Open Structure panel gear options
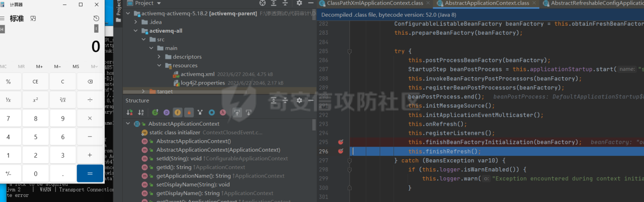This screenshot has width=644, height=202. tap(298, 100)
